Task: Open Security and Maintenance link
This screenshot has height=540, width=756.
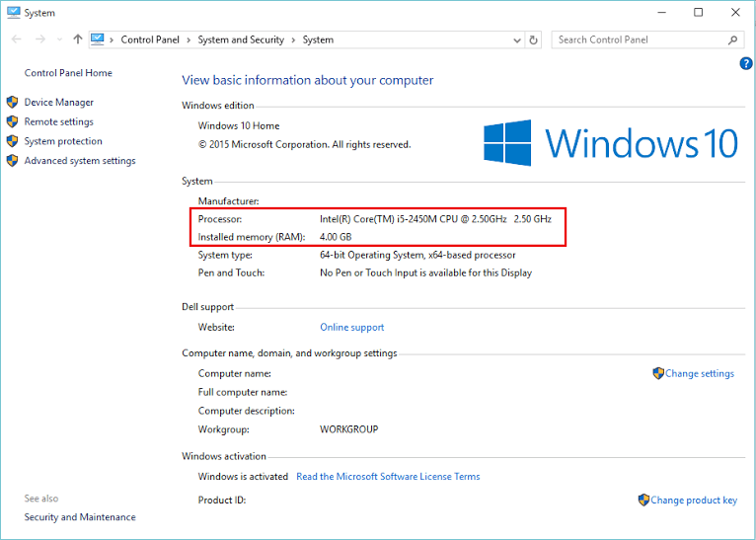Action: [80, 517]
